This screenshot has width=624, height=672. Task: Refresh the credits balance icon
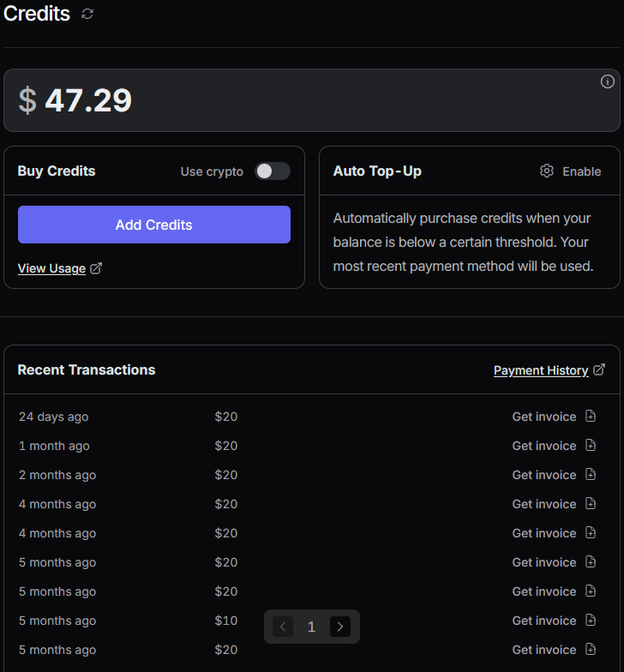(87, 14)
